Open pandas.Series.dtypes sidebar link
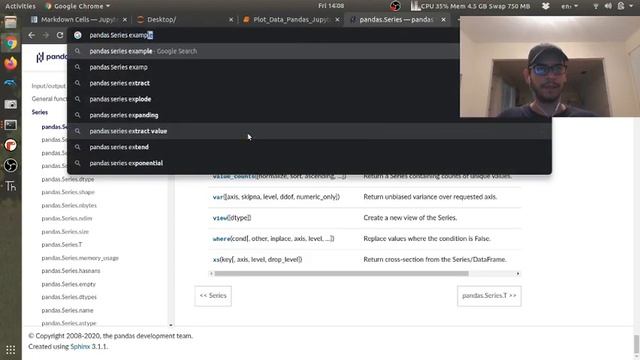The width and height of the screenshot is (640, 360). tap(69, 297)
